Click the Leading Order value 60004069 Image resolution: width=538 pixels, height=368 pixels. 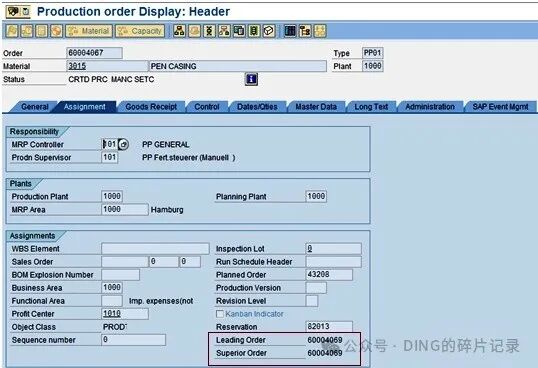pos(325,340)
